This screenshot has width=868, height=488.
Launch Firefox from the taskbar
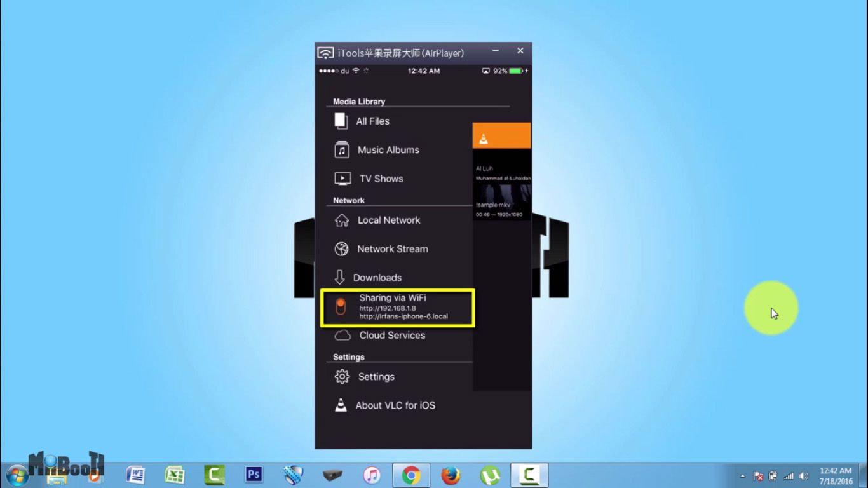coord(451,475)
